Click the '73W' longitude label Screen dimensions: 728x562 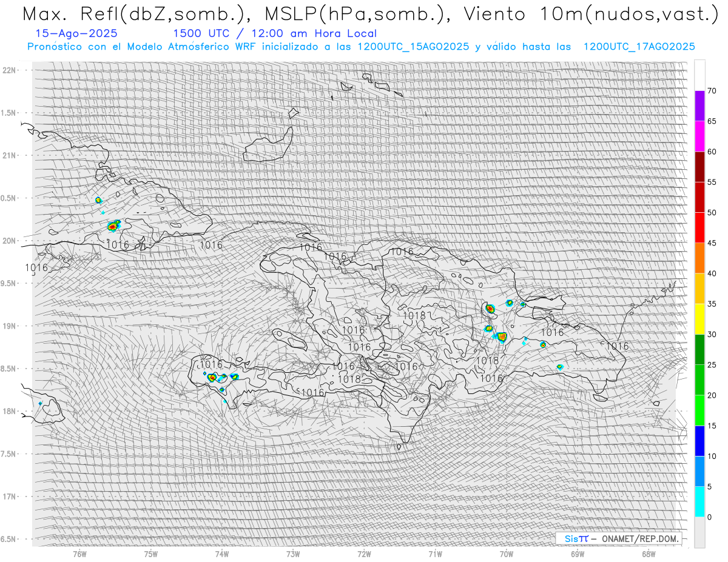pyautogui.click(x=293, y=554)
